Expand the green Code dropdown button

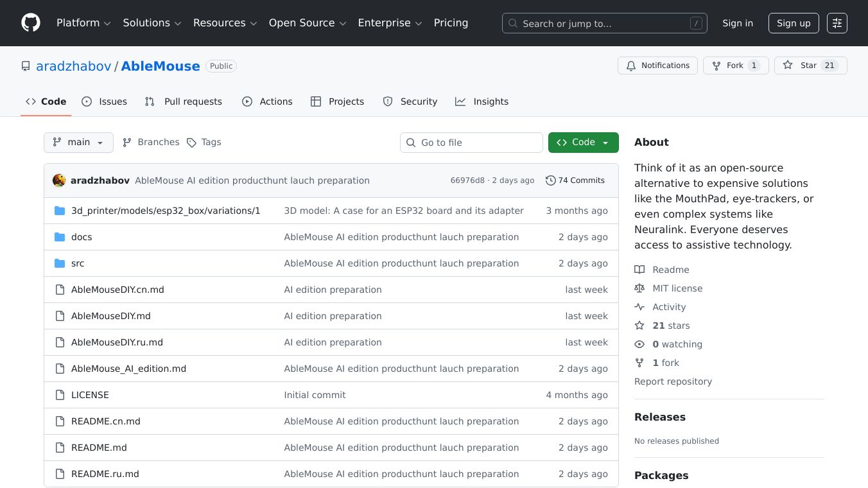(x=583, y=143)
